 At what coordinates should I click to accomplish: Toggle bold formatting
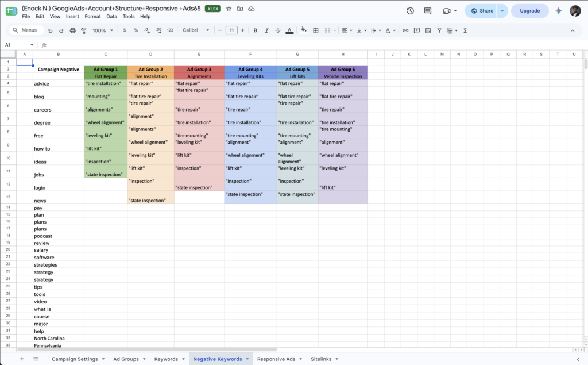(x=256, y=30)
